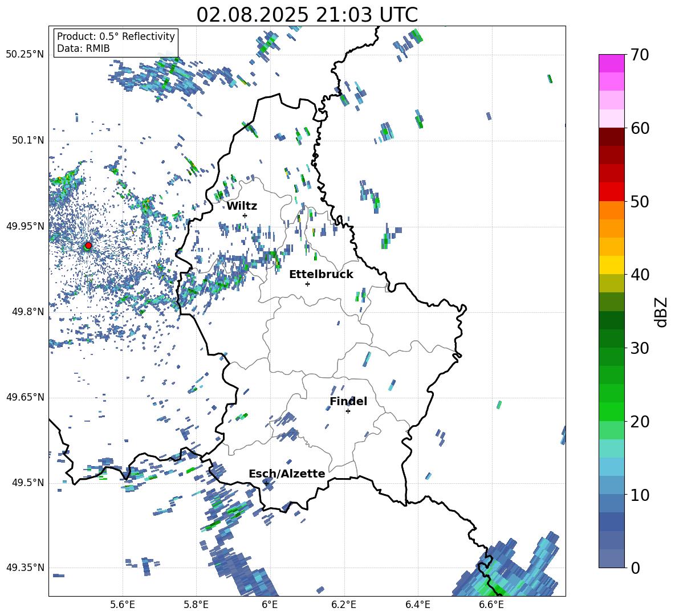Click the colorbar 10 tick label

coord(639,495)
